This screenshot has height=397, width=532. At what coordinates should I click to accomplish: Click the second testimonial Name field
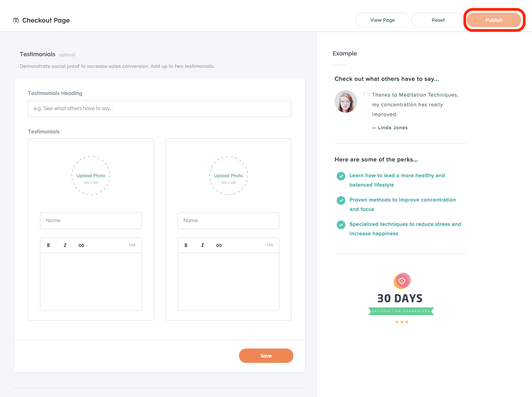pos(229,220)
